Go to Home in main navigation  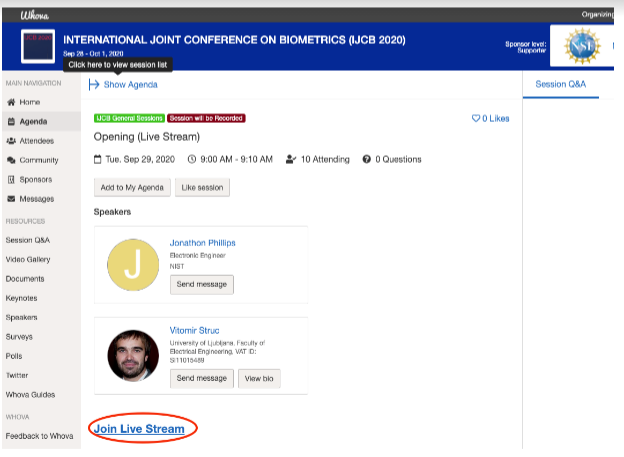(x=30, y=102)
